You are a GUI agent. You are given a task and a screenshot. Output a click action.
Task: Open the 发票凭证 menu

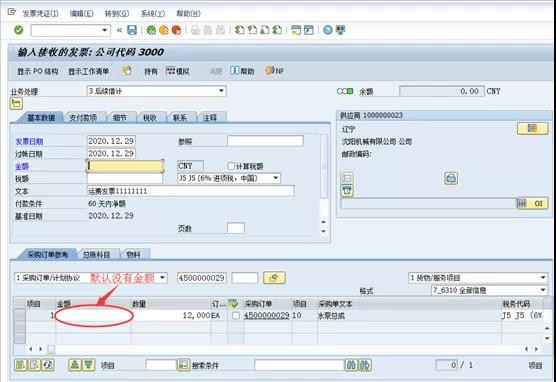tap(40, 13)
